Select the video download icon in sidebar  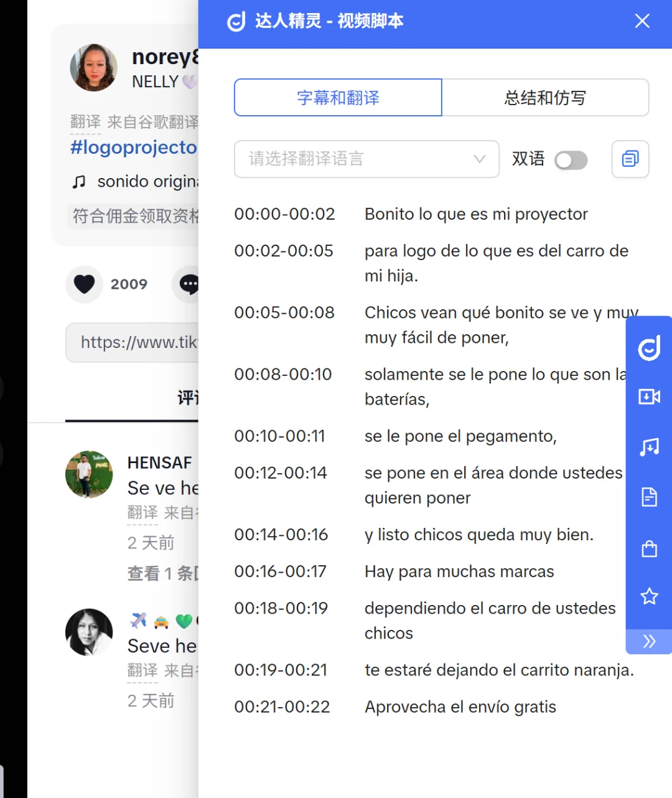click(x=648, y=397)
